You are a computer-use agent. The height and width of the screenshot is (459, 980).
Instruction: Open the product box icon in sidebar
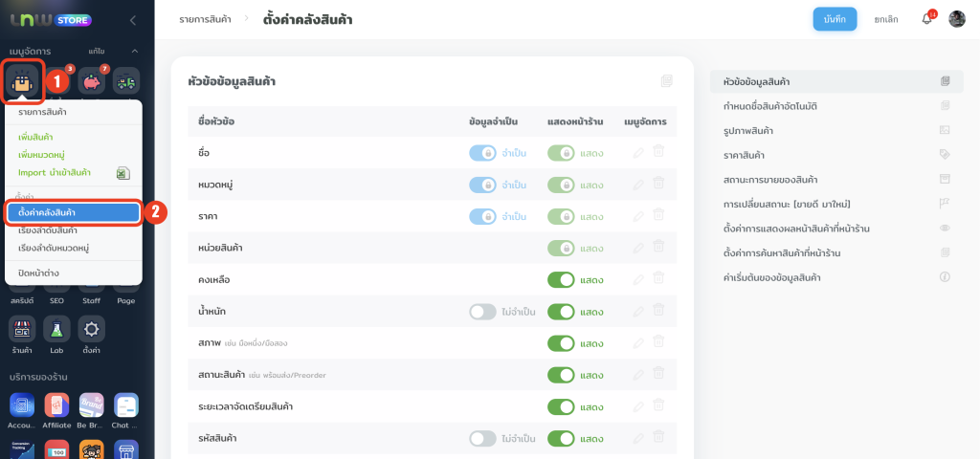(x=23, y=82)
